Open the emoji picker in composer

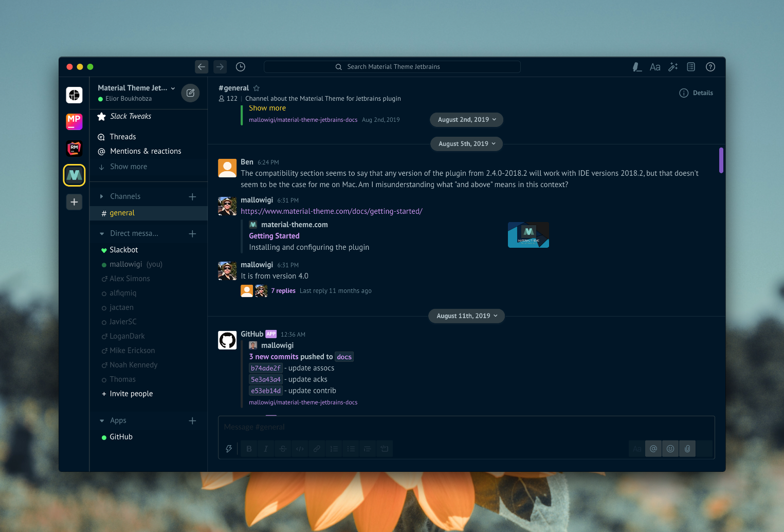[670, 449]
